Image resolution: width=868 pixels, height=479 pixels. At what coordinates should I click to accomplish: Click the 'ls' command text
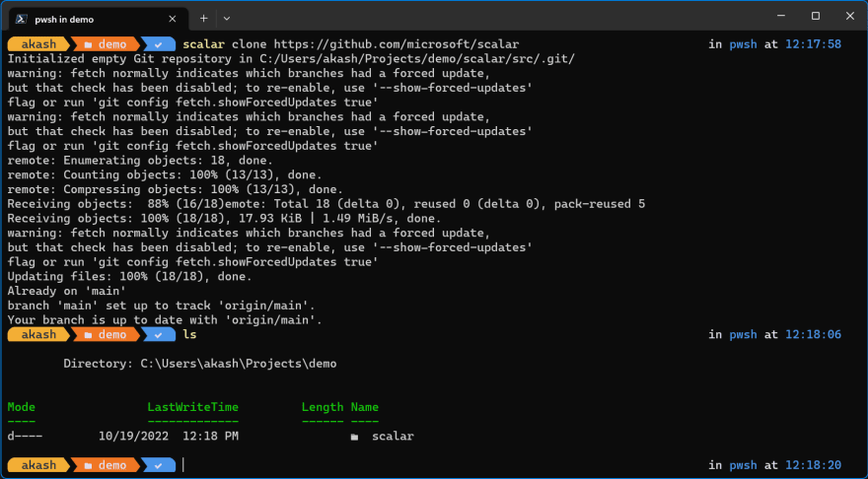(x=189, y=335)
